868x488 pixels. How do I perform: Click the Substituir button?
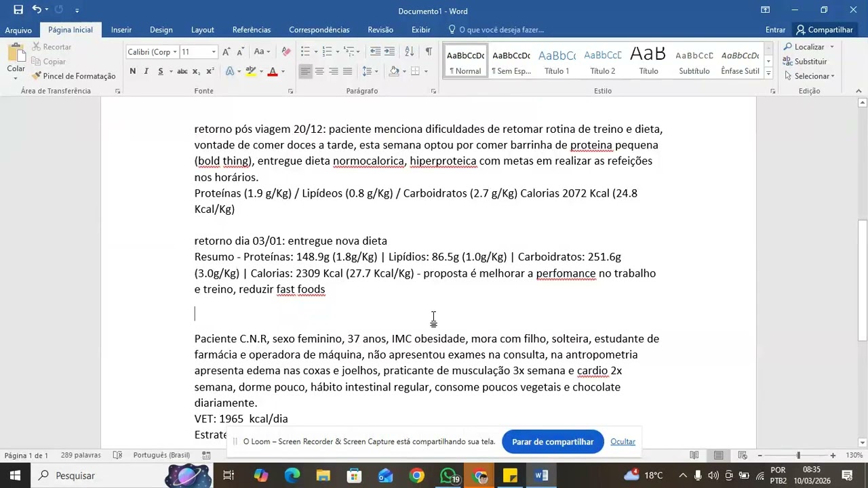(x=806, y=62)
